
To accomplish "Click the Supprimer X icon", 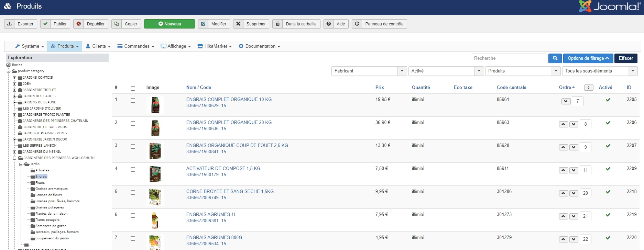I will pyautogui.click(x=238, y=24).
